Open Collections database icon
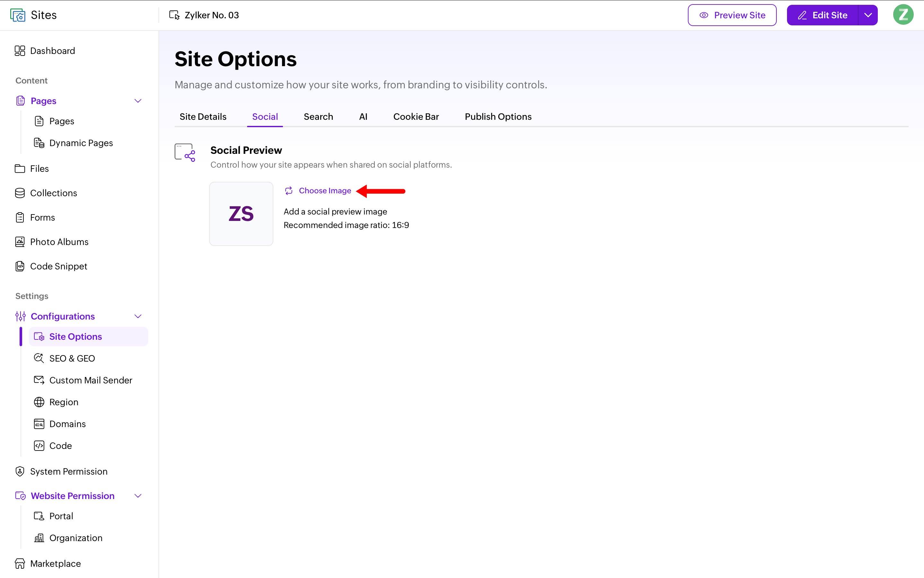 [x=20, y=193]
